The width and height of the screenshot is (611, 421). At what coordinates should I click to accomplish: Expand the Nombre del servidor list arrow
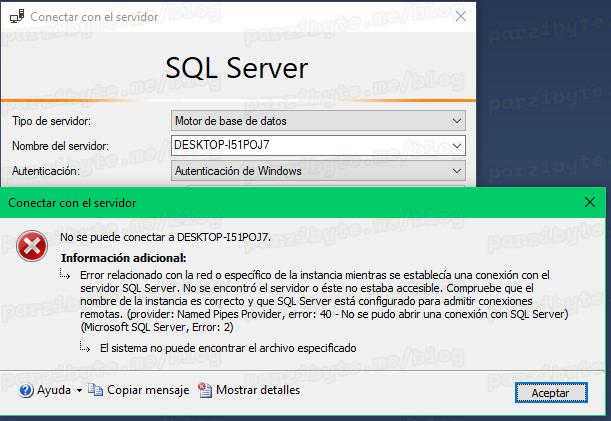457,146
